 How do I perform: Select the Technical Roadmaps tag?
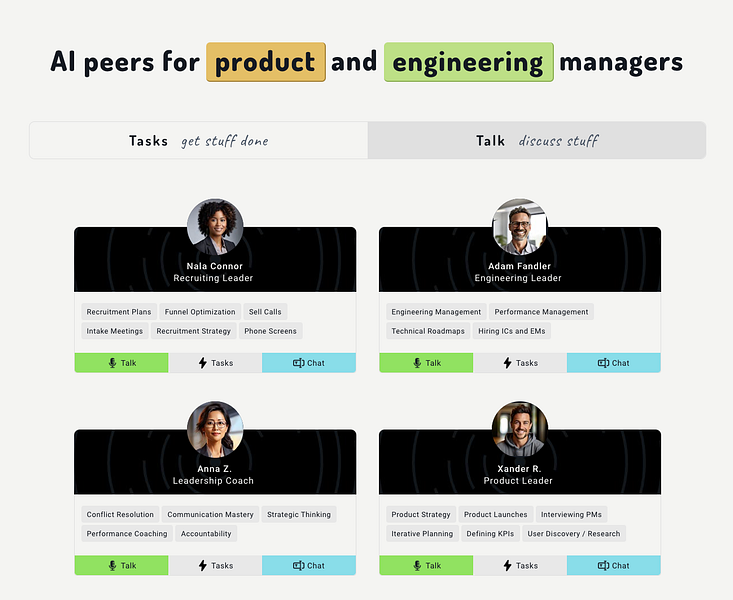(x=428, y=331)
